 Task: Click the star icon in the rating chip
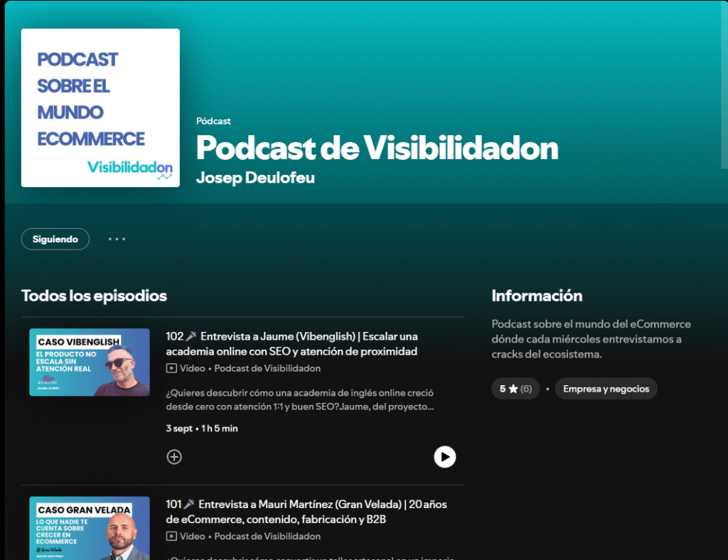pyautogui.click(x=513, y=389)
